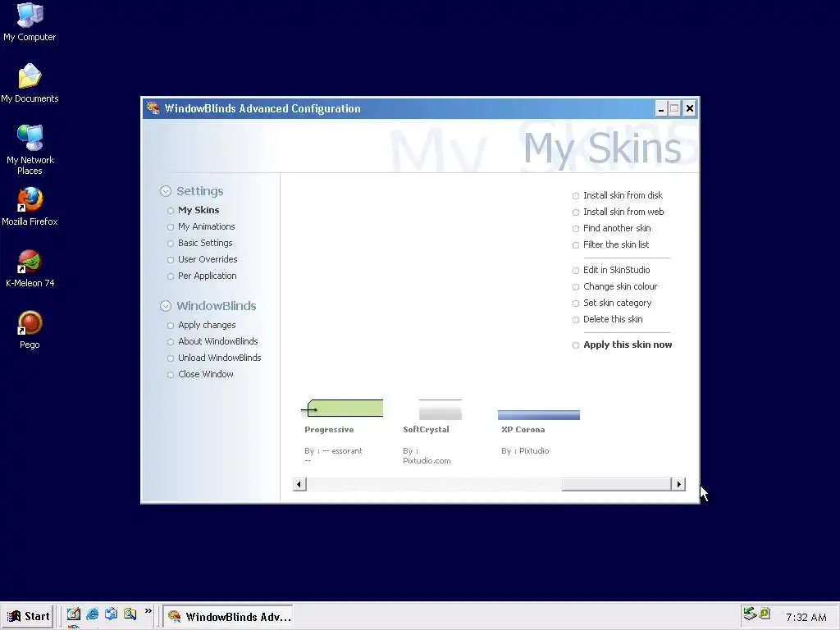Collapse the Settings section
This screenshot has width=840, height=630.
166,191
